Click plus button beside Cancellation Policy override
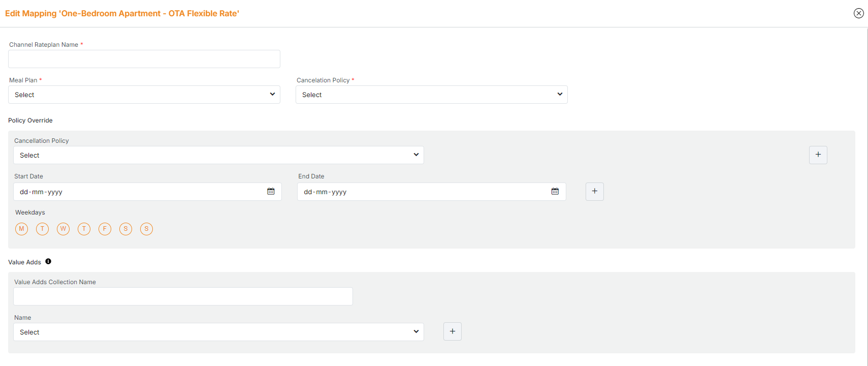The image size is (868, 366). [818, 155]
